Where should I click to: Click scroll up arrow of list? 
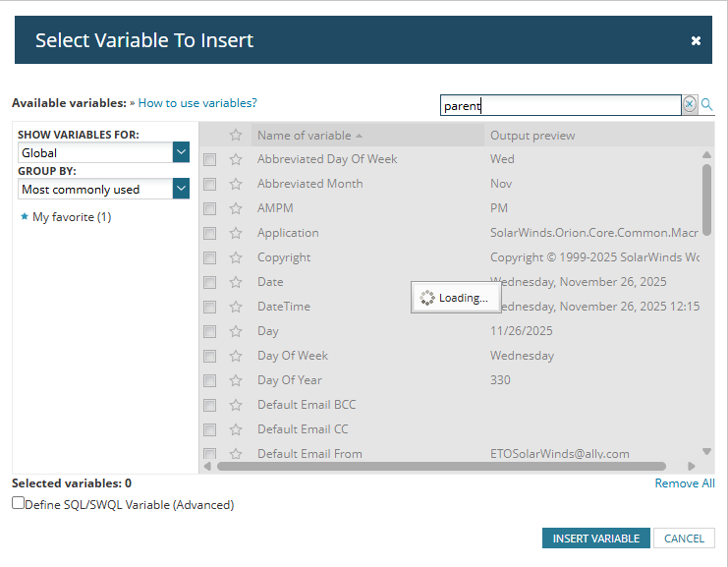pyautogui.click(x=706, y=154)
